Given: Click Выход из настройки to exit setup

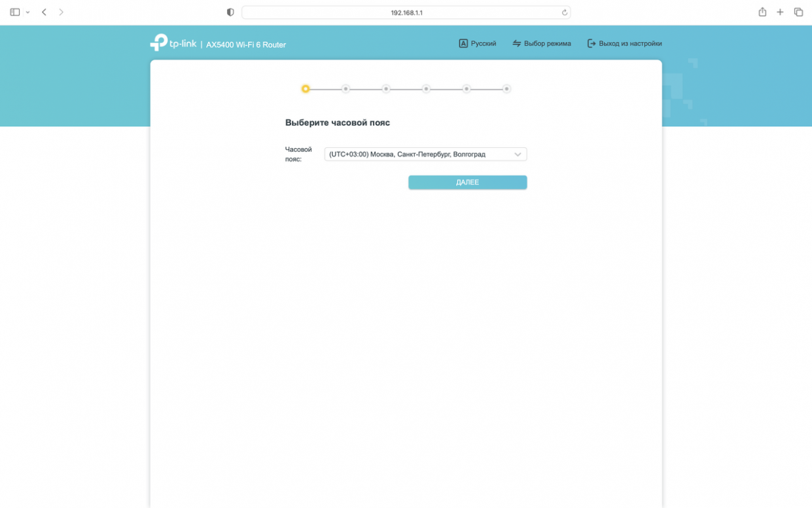Looking at the screenshot, I should click(624, 44).
